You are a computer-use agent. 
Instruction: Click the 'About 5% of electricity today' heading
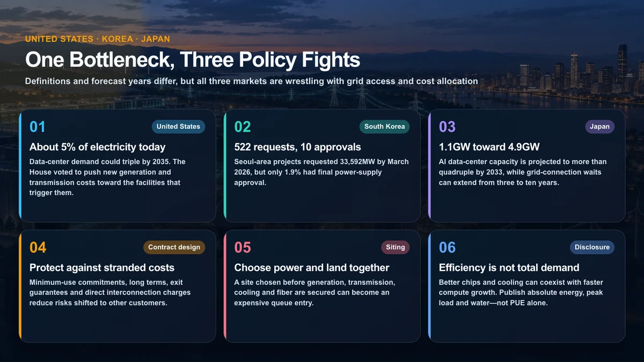coord(98,147)
